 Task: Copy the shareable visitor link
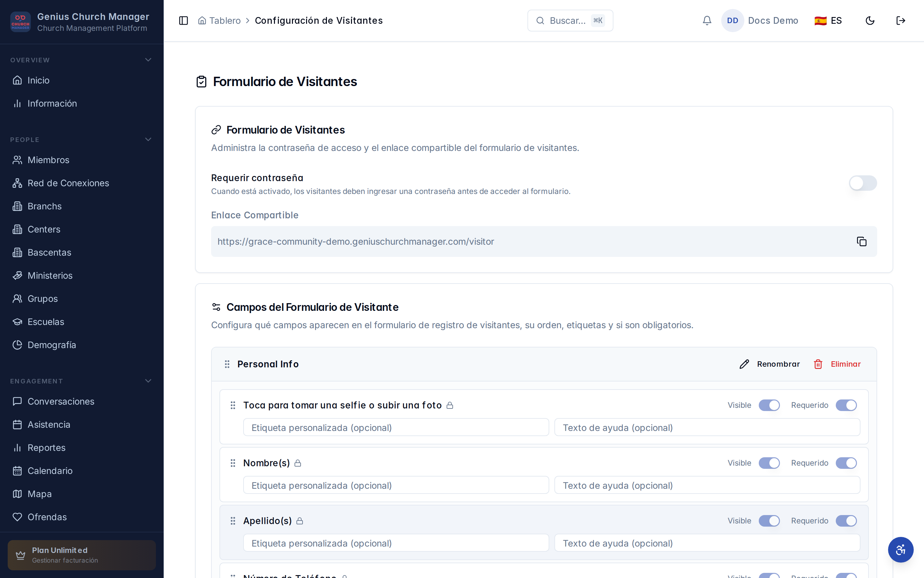[861, 241]
